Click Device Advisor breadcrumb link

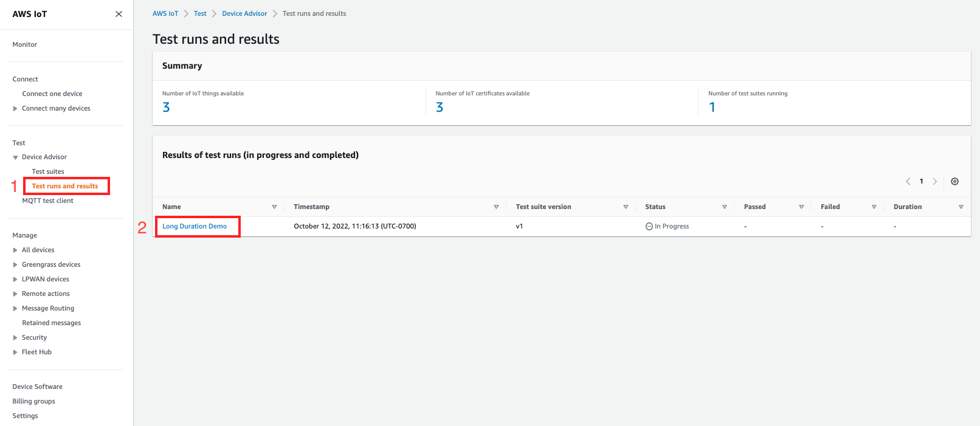point(244,13)
